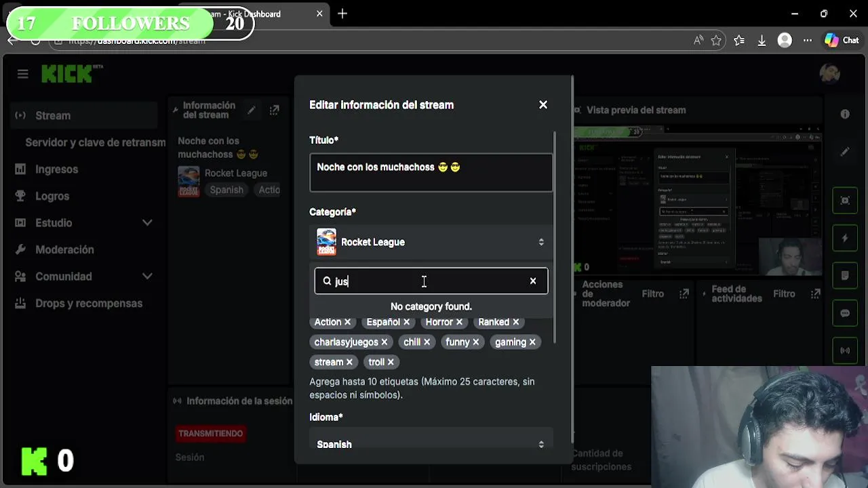Click the TRANSMITIENDO status badge
Image resolution: width=868 pixels, height=488 pixels.
[x=210, y=434]
